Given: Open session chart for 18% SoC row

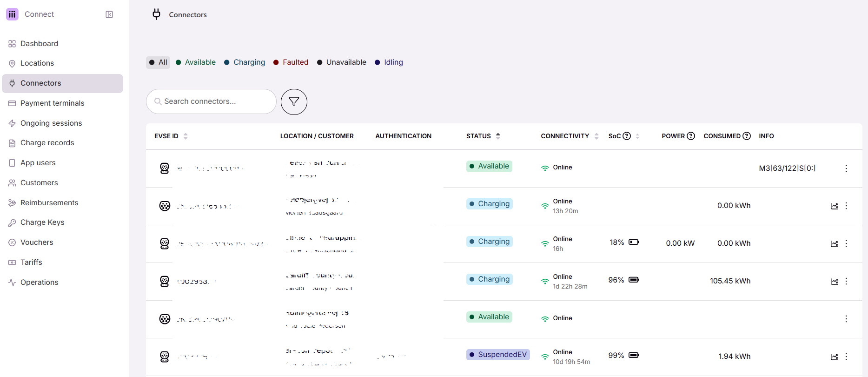Looking at the screenshot, I should coord(835,244).
